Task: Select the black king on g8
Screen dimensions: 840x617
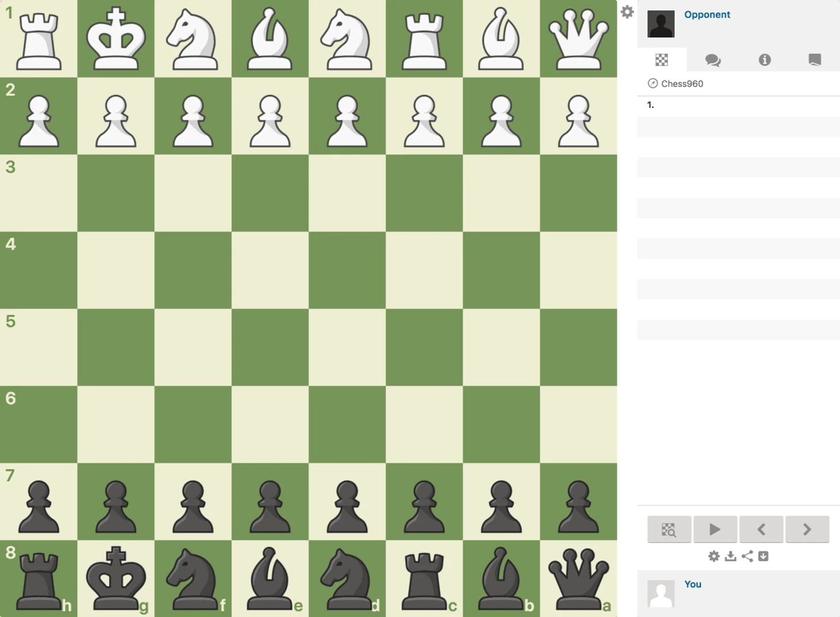Action: tap(116, 578)
